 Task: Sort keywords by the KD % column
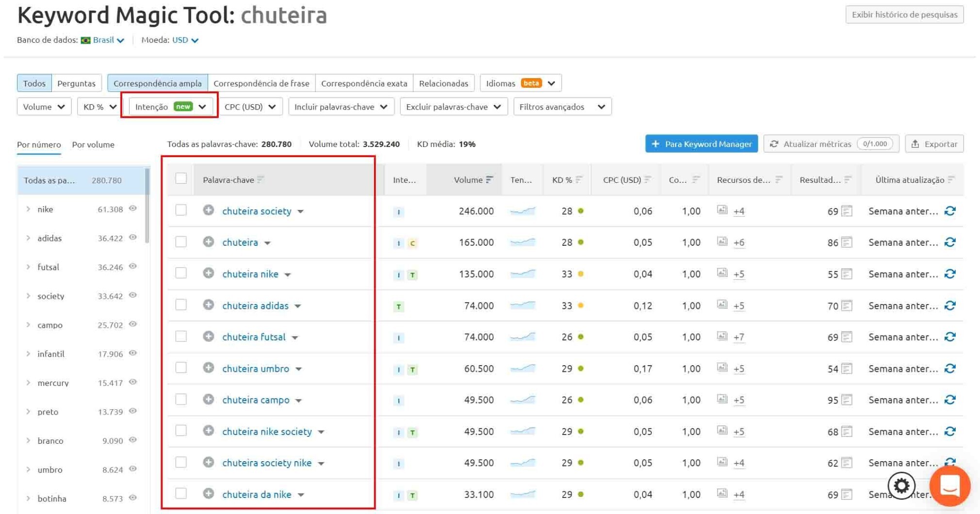tap(579, 179)
